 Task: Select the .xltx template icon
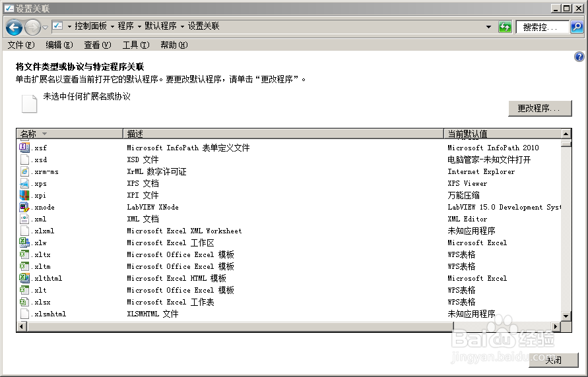tap(24, 254)
